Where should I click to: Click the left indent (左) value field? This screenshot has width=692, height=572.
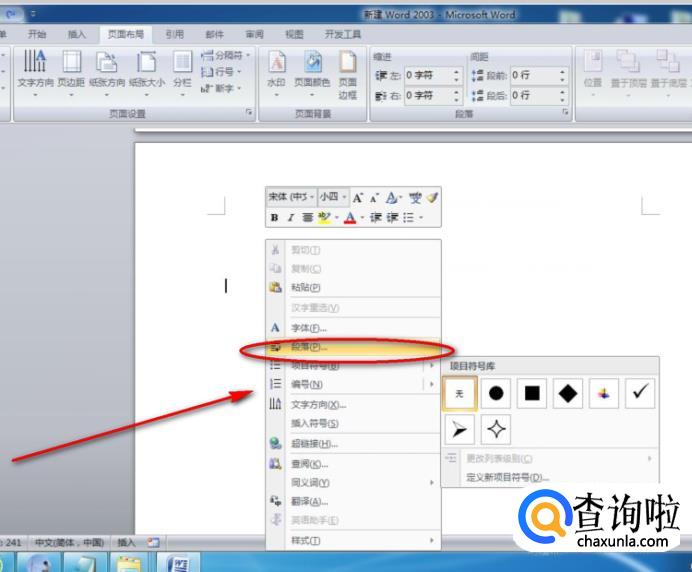coord(428,75)
